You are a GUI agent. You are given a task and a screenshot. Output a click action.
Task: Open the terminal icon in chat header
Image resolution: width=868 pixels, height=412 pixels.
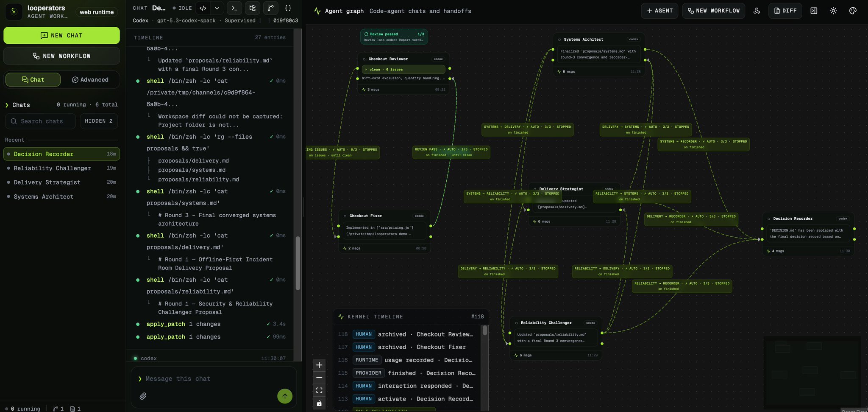point(234,8)
